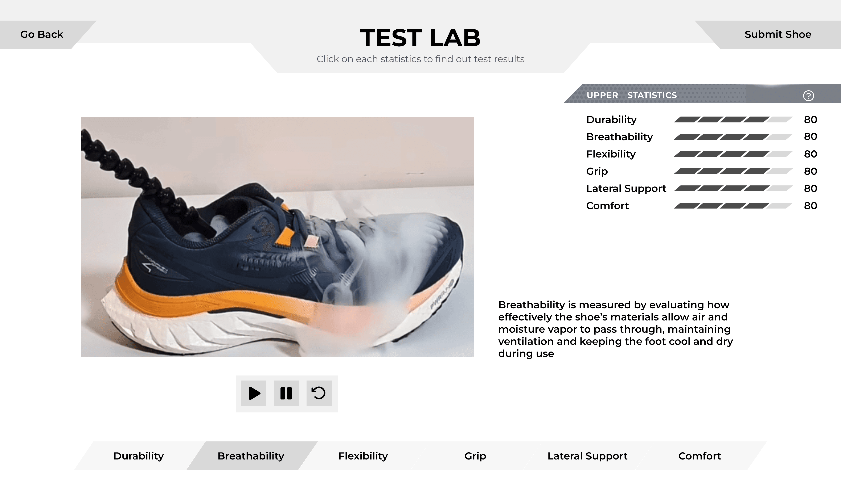Select the Breathability tab at bottom
Screen dimensions: 841x504
(x=251, y=456)
